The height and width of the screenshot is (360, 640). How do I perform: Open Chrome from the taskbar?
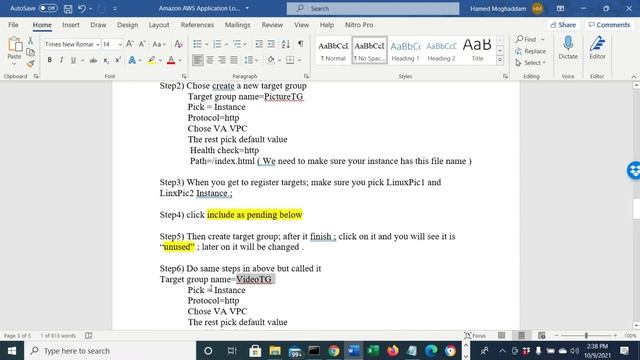click(333, 351)
